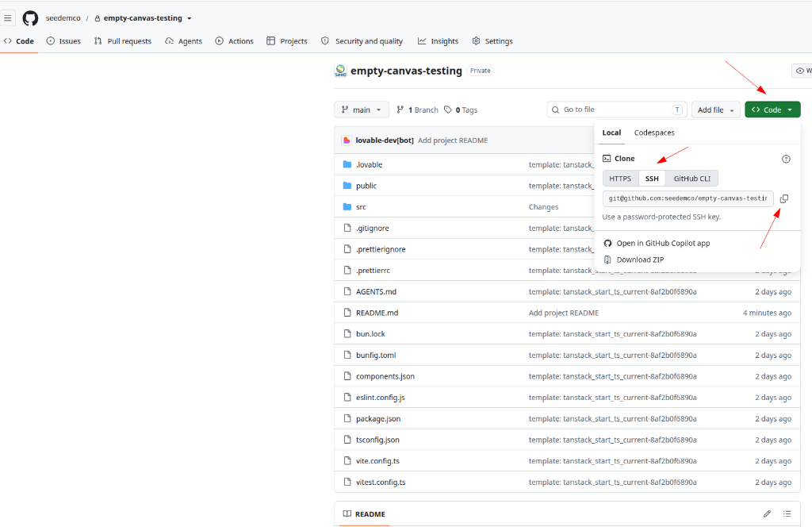Image resolution: width=812 pixels, height=527 pixels.
Task: Expand the Add file dropdown
Action: point(716,110)
